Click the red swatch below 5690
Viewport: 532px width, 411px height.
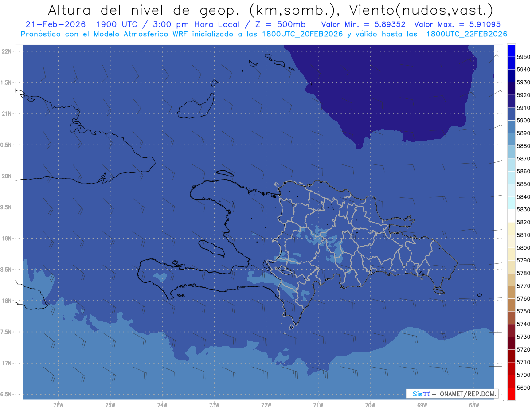click(511, 394)
